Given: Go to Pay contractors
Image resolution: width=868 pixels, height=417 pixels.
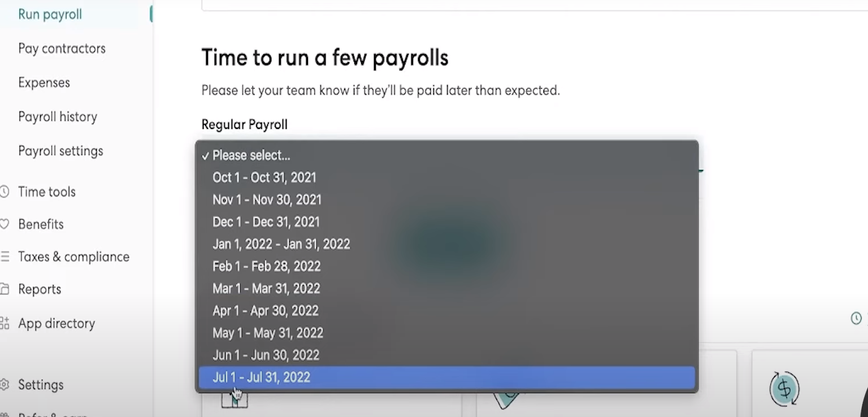Looking at the screenshot, I should [62, 49].
